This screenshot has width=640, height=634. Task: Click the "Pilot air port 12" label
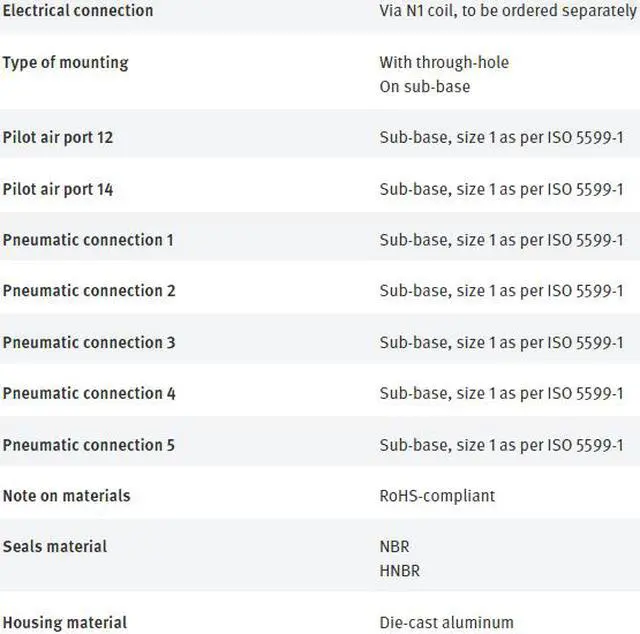click(x=58, y=137)
